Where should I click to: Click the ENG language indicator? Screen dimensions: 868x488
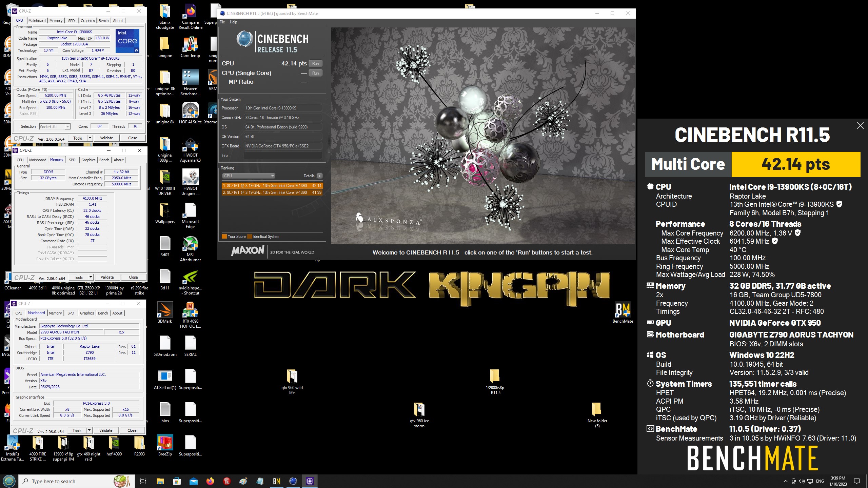[820, 481]
